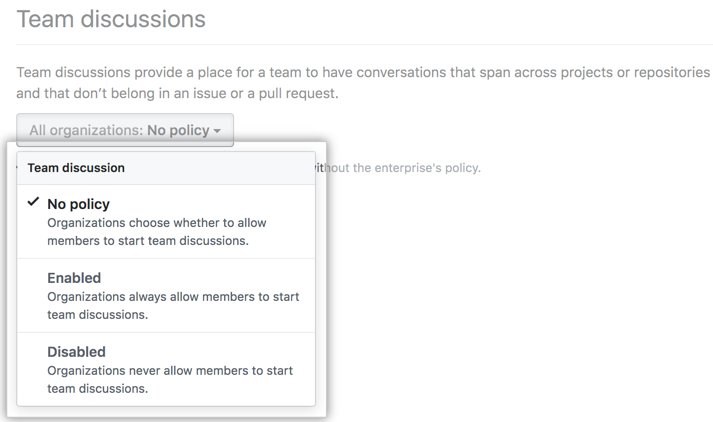Open the All organizations: No policy dropdown
Screen dimensions: 713x422
125,130
